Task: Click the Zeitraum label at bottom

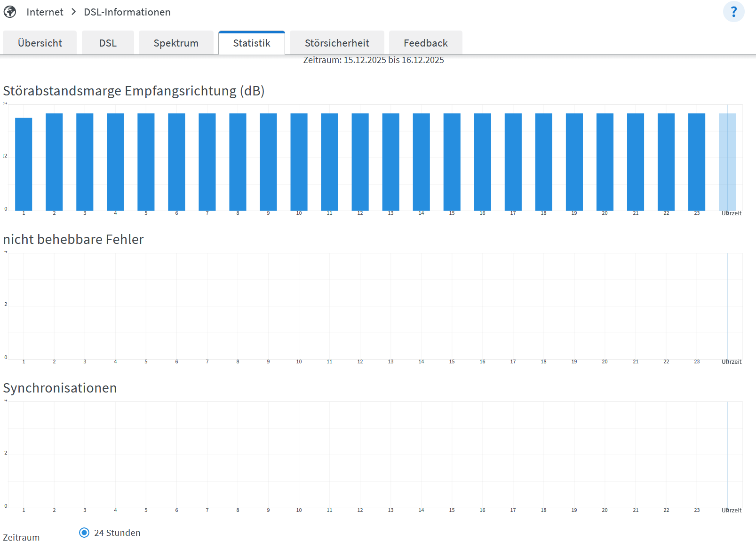Action: tap(21, 537)
